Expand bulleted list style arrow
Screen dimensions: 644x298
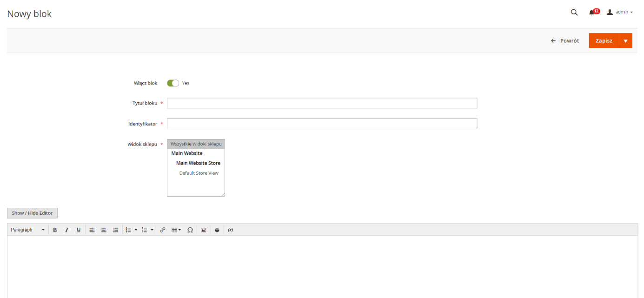(136, 230)
